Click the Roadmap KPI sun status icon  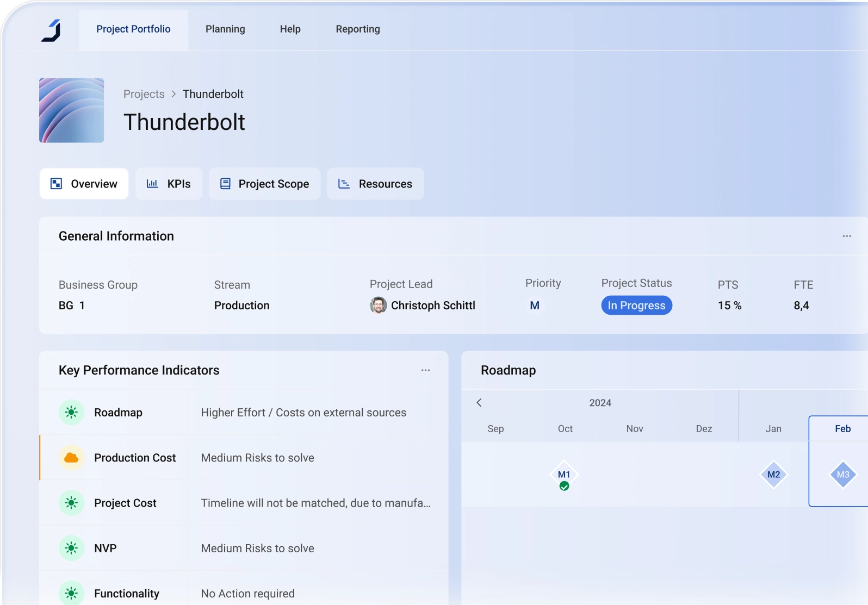(x=71, y=413)
